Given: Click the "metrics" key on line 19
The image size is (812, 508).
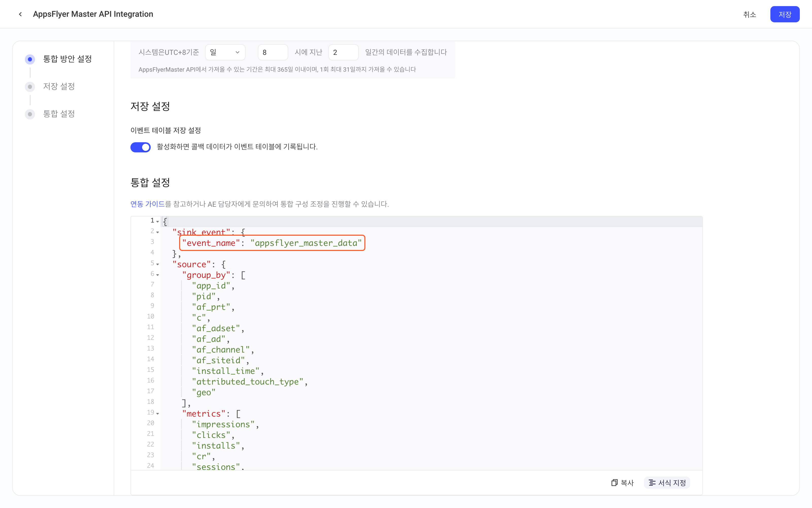Looking at the screenshot, I should click(x=204, y=414).
